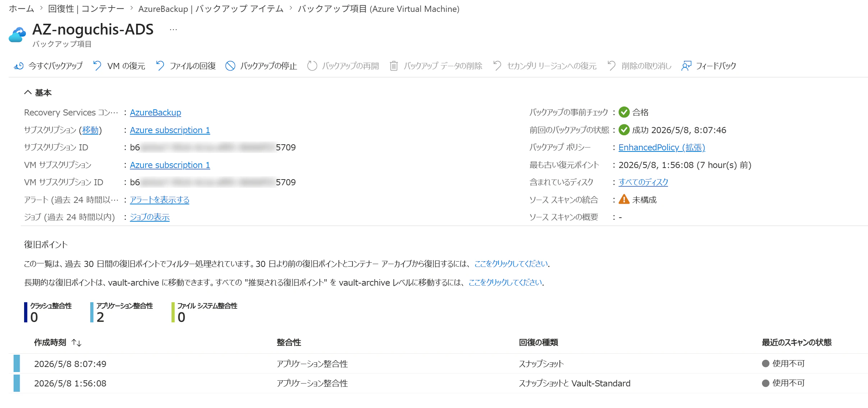Click the dark blue クラッシュ整合性 color bar
The image size is (868, 408).
(26, 312)
